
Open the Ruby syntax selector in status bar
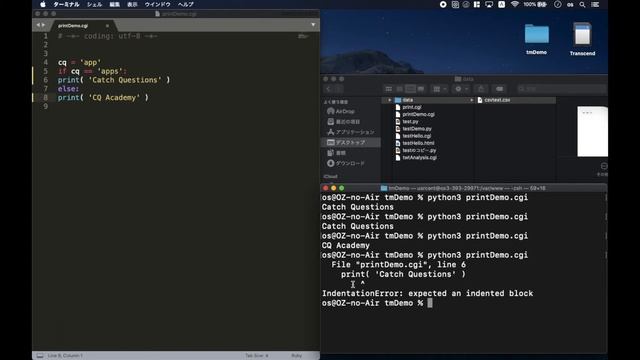[297, 356]
